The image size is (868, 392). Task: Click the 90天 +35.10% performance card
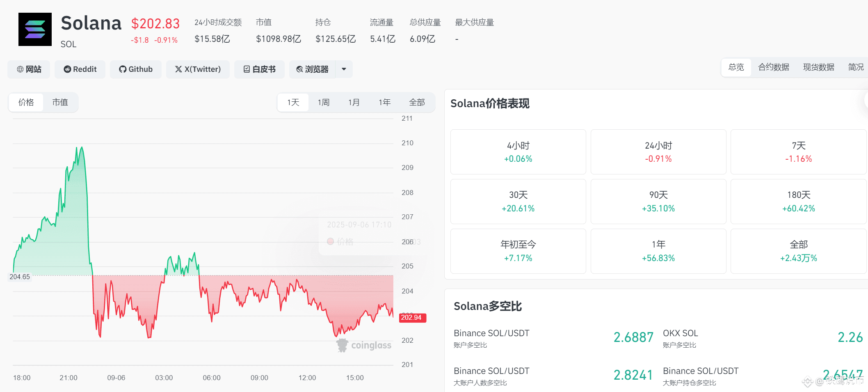pyautogui.click(x=658, y=202)
